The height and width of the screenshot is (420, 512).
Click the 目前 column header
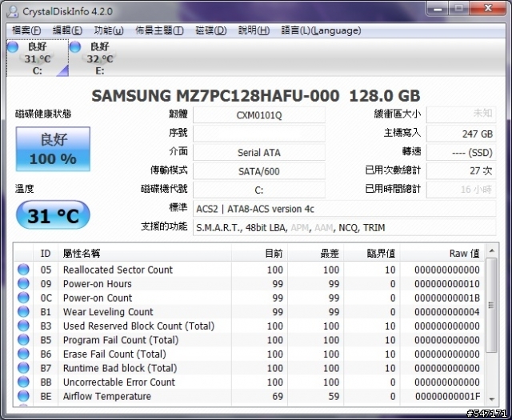[259, 253]
